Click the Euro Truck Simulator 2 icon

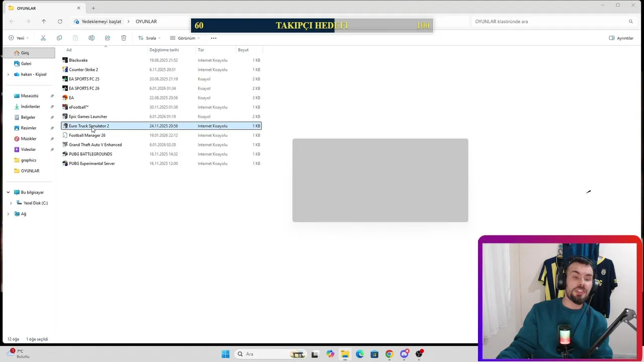(65, 126)
